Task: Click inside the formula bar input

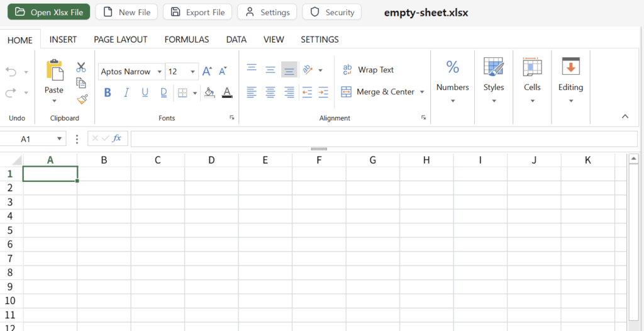Action: pos(384,139)
